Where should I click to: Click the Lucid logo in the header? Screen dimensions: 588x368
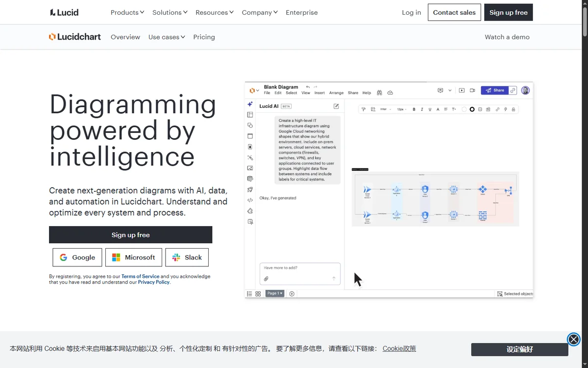click(64, 12)
